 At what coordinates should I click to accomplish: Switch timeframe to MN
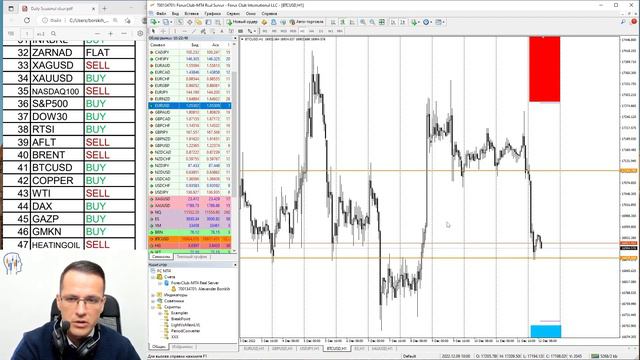coord(340,31)
